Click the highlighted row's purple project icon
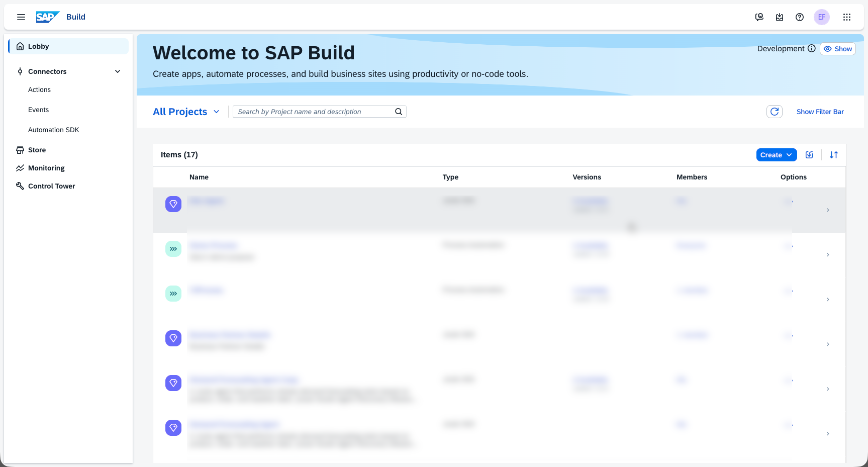The width and height of the screenshot is (868, 467). click(x=173, y=204)
